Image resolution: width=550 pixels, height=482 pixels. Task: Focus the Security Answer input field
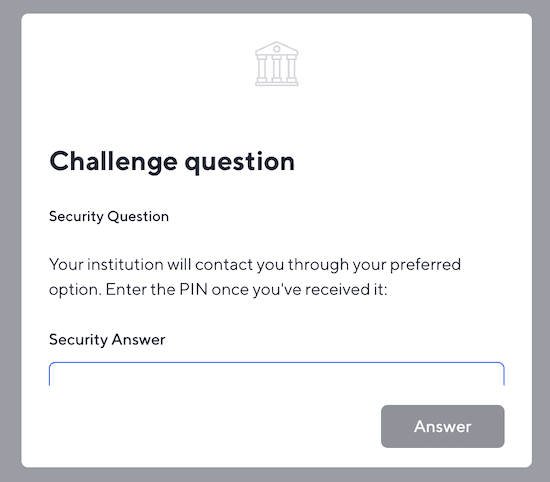pyautogui.click(x=276, y=374)
